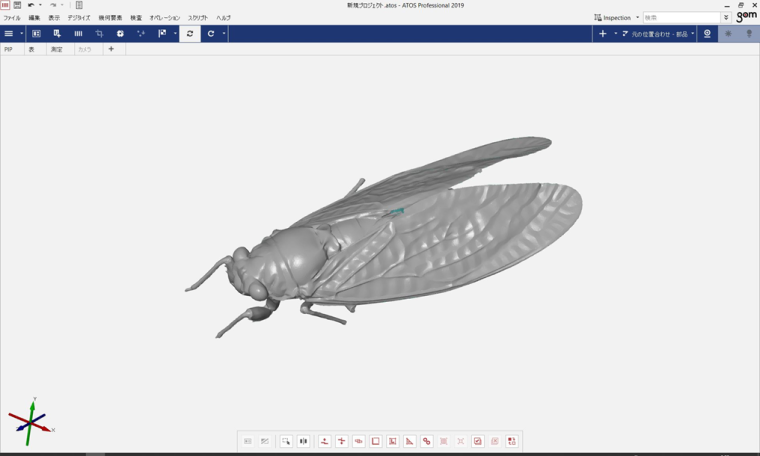Open the ファイル menu

pyautogui.click(x=12, y=18)
